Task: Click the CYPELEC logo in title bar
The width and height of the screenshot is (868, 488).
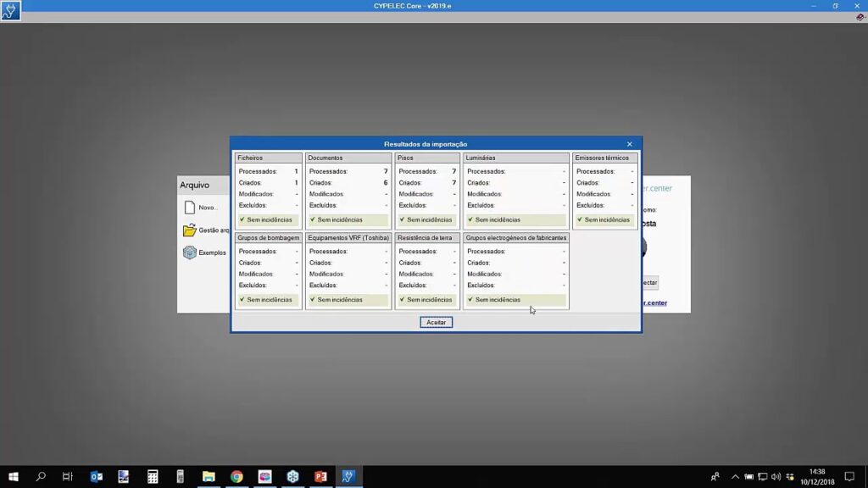Action: (10, 10)
